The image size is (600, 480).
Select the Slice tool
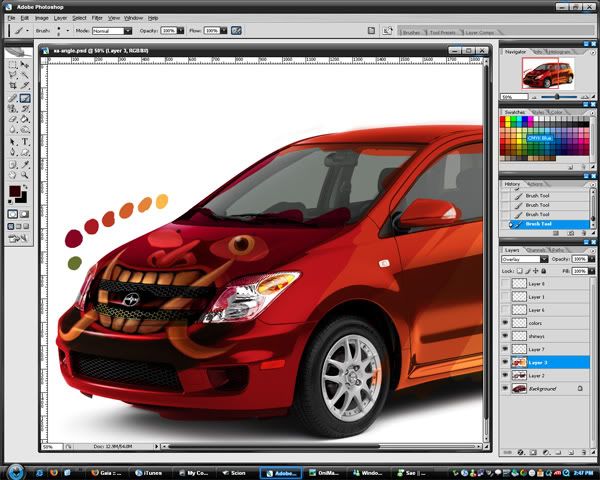pos(25,85)
